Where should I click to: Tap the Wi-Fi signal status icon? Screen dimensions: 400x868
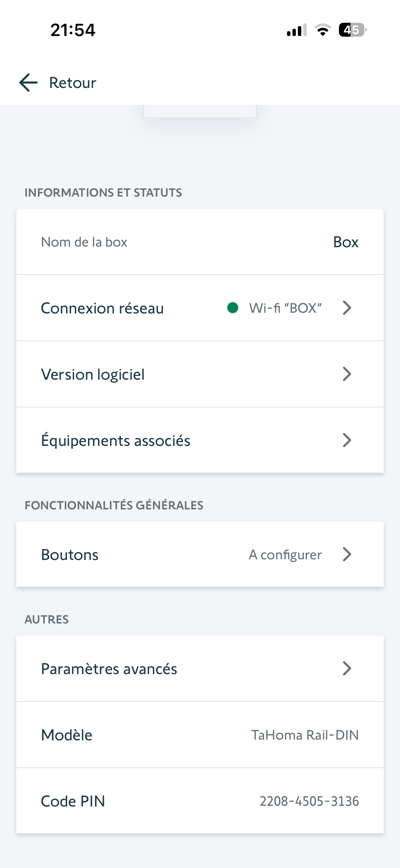click(323, 30)
